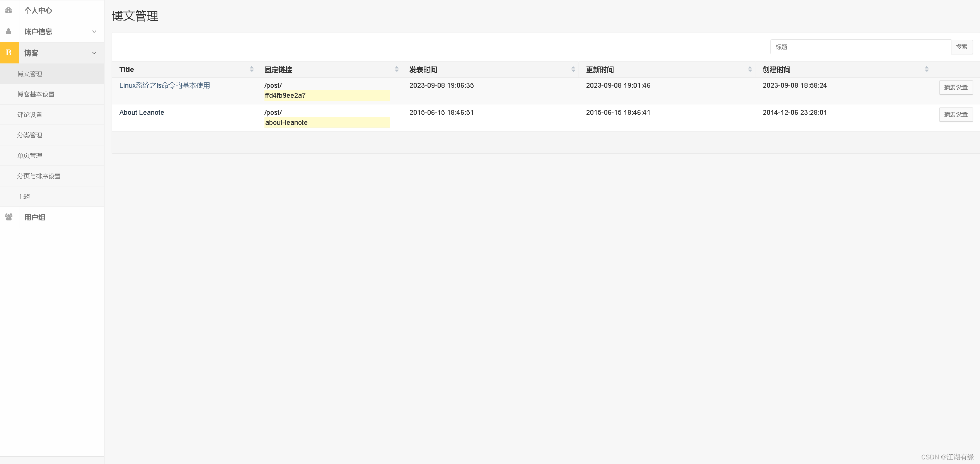Click the 创建时间 column header text
Screen dimensions: 980x464
click(x=777, y=70)
